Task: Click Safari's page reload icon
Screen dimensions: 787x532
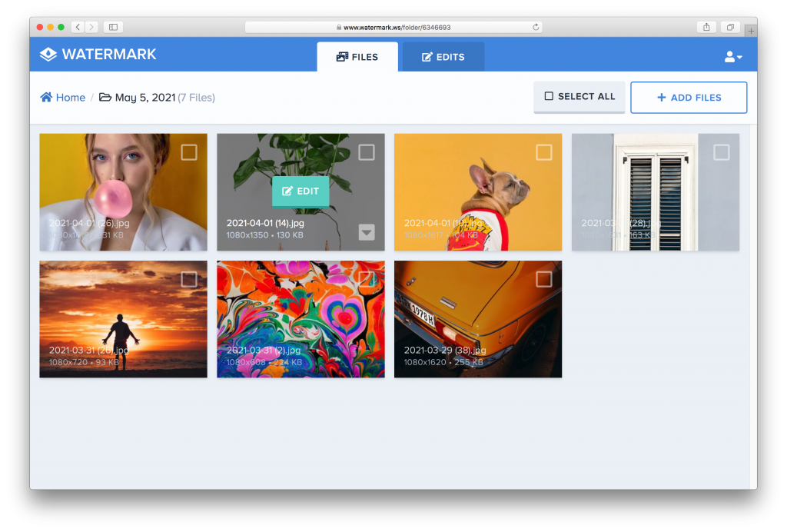Action: [536, 27]
